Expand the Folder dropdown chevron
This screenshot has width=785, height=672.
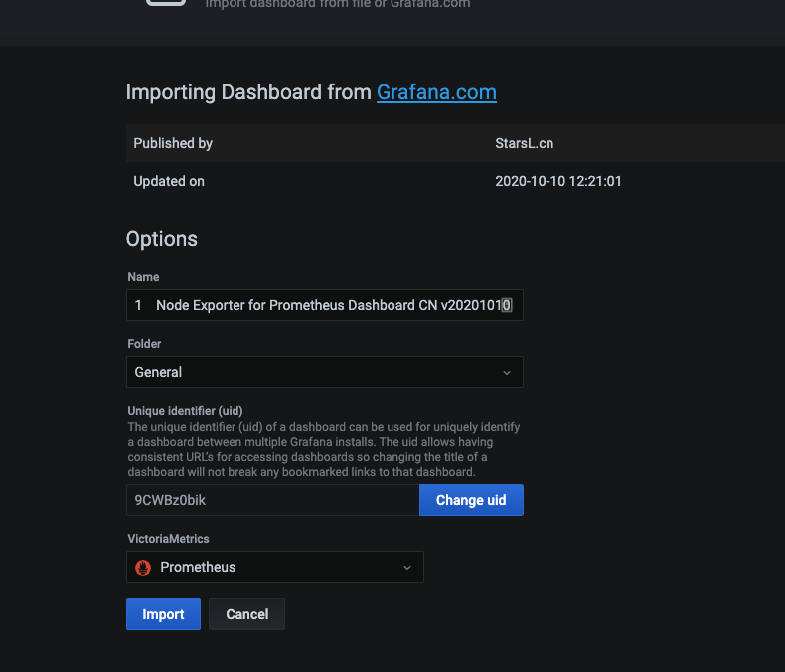(507, 372)
